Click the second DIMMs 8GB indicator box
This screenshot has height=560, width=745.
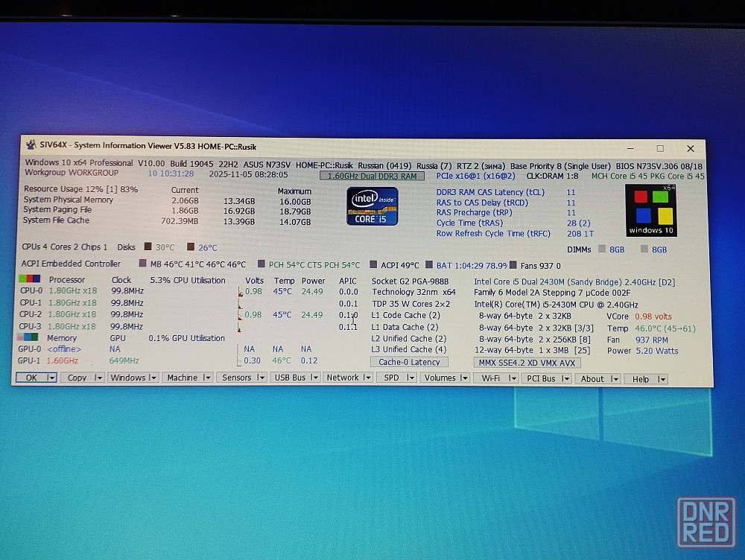pyautogui.click(x=644, y=249)
